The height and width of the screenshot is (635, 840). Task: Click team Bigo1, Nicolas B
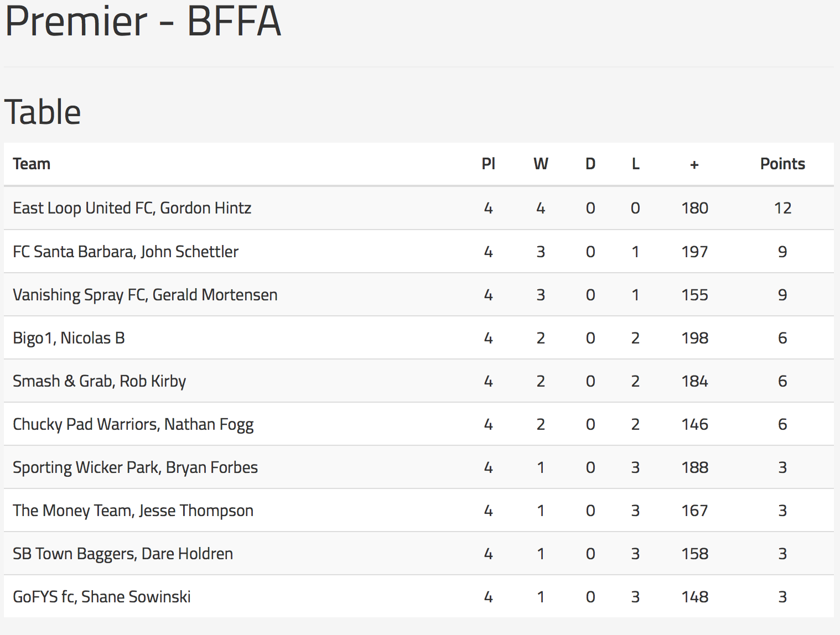point(69,338)
